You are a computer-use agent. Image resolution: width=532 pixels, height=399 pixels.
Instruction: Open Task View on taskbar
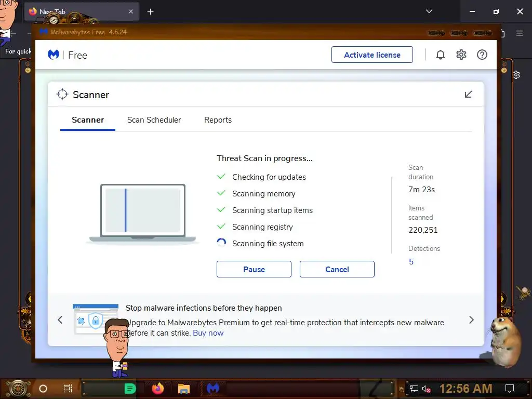pos(68,389)
